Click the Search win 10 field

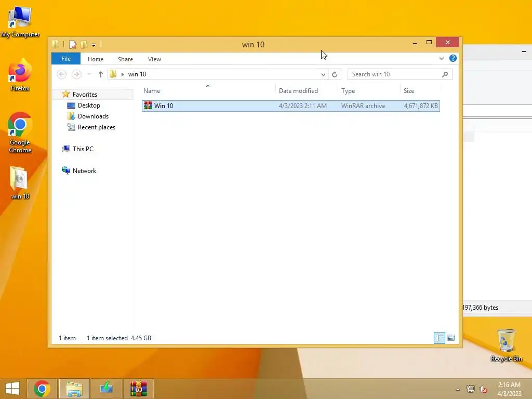400,74
